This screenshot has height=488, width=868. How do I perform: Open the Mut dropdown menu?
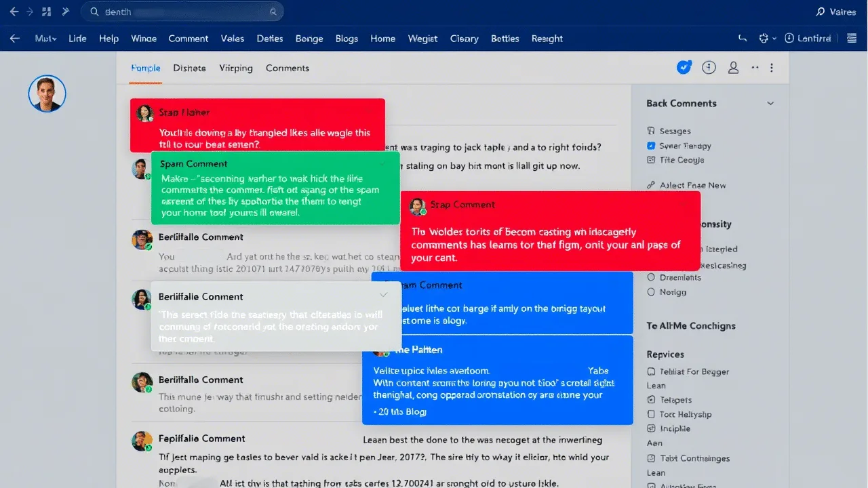45,39
